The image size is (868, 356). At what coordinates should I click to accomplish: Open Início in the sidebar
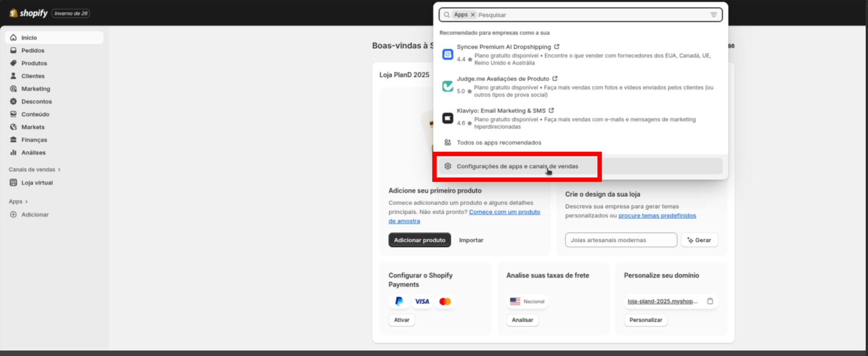(x=54, y=38)
